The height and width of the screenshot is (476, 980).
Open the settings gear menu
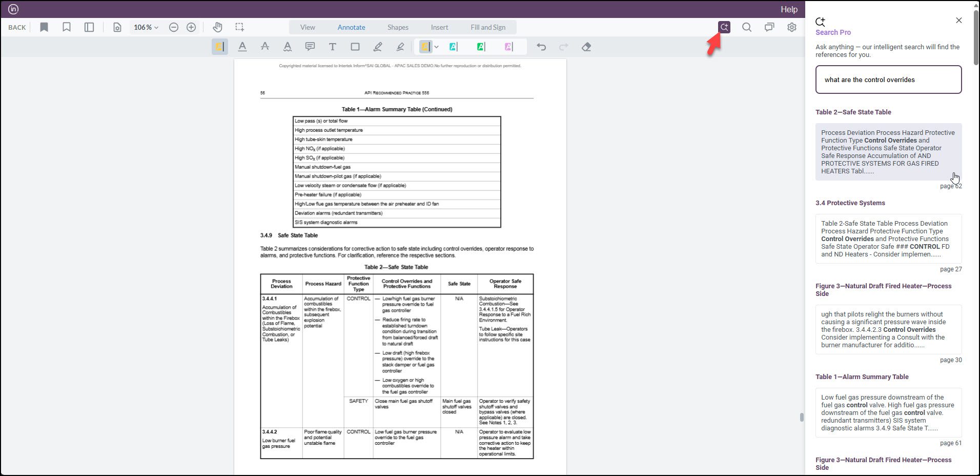tap(792, 27)
